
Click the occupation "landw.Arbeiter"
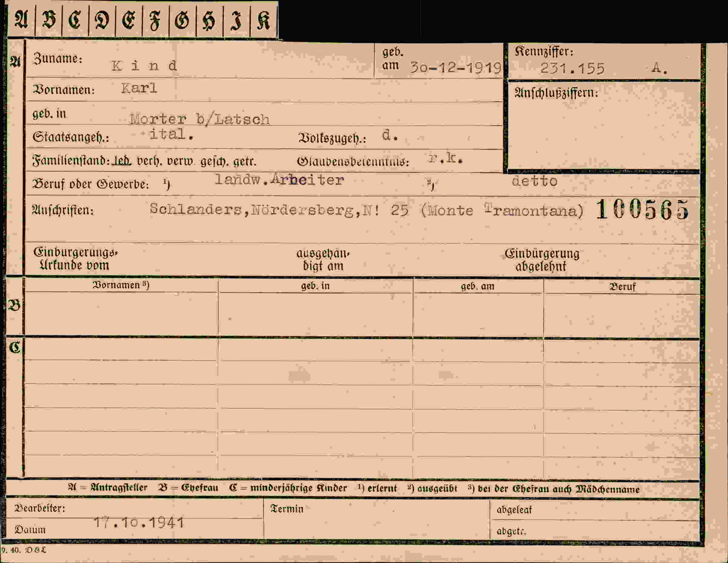279,179
